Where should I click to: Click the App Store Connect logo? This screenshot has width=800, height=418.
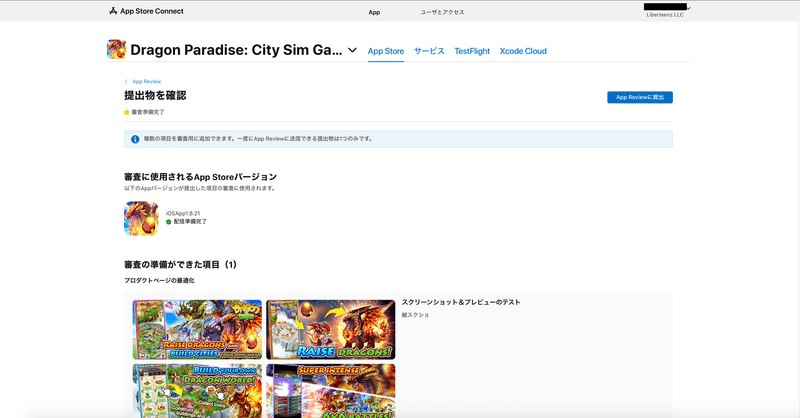click(x=146, y=11)
